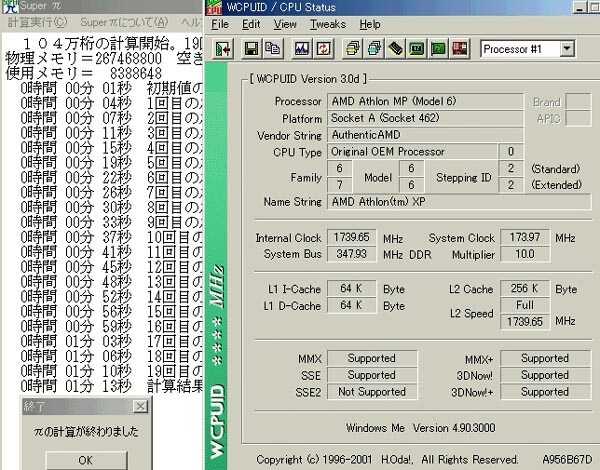Click the A956B67D code at bottom right
600x470 pixels.
pos(567,459)
